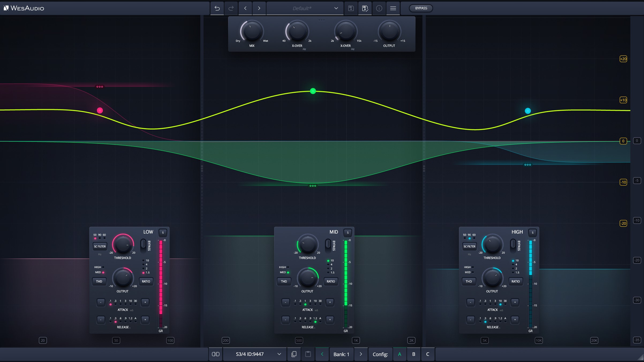
Task: Solo the HIGH band with S button
Action: point(532,233)
